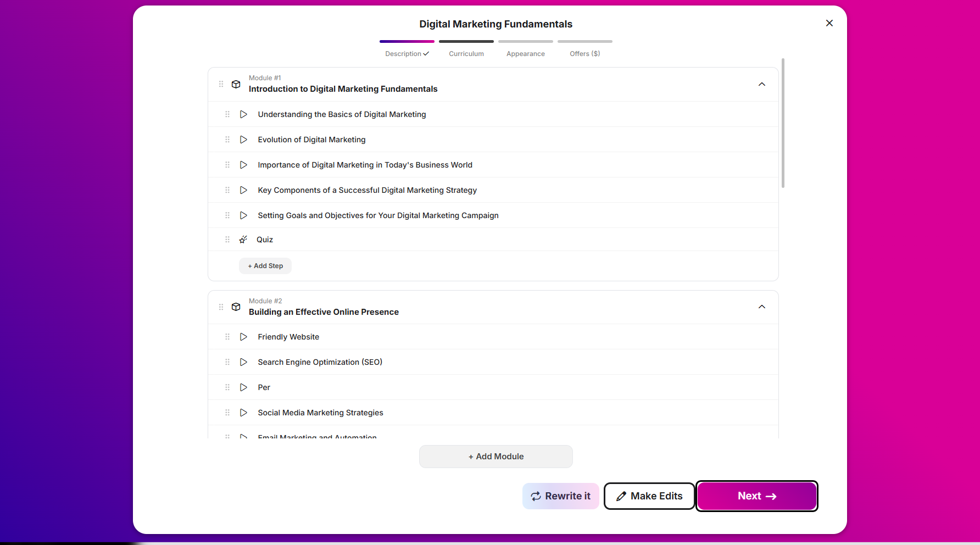This screenshot has height=545, width=980.
Task: Click the play icon beside Evolution of Digital Marketing
Action: tap(243, 140)
